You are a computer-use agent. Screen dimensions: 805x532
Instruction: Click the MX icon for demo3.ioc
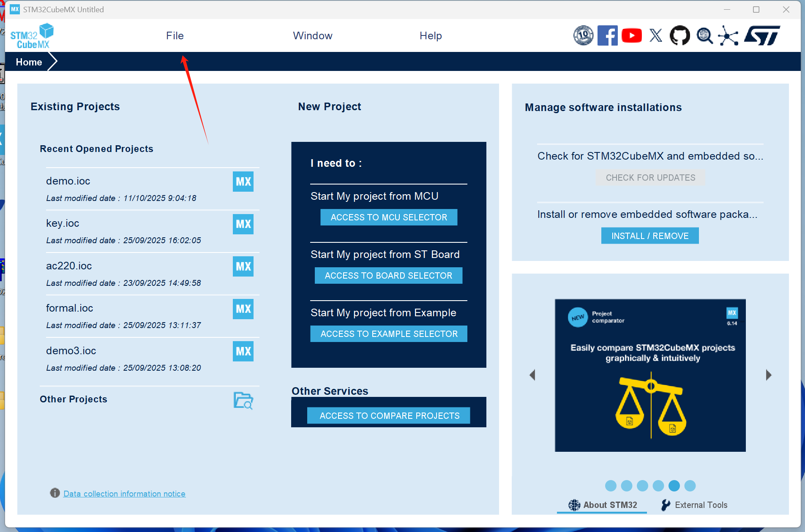(243, 351)
